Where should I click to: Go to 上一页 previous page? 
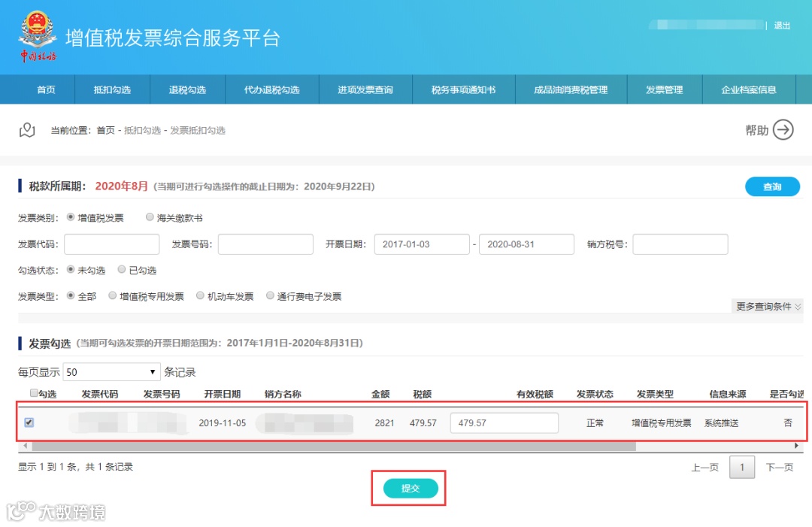tap(704, 468)
